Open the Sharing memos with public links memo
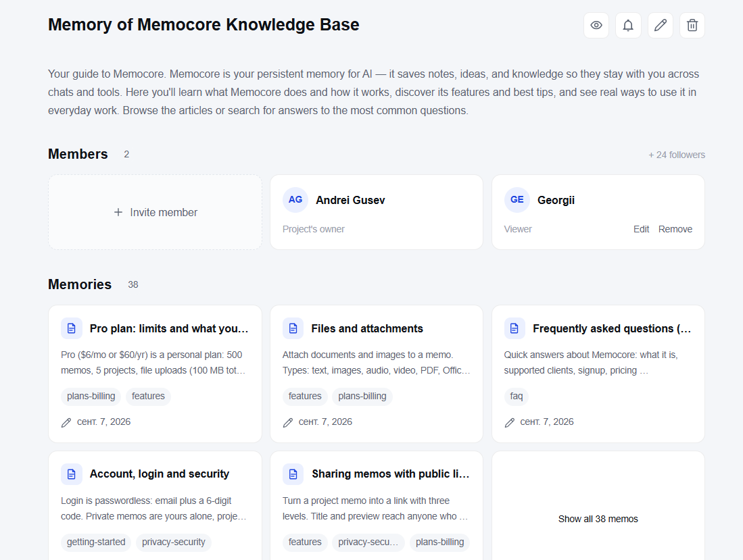The height and width of the screenshot is (560, 743). click(391, 474)
